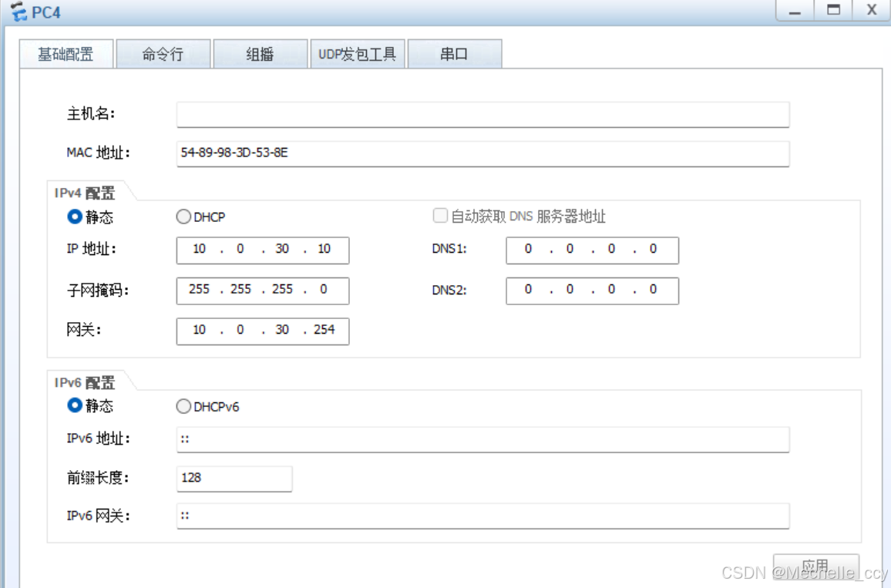
Task: Select IPv6 静态 radio button
Action: 75,405
